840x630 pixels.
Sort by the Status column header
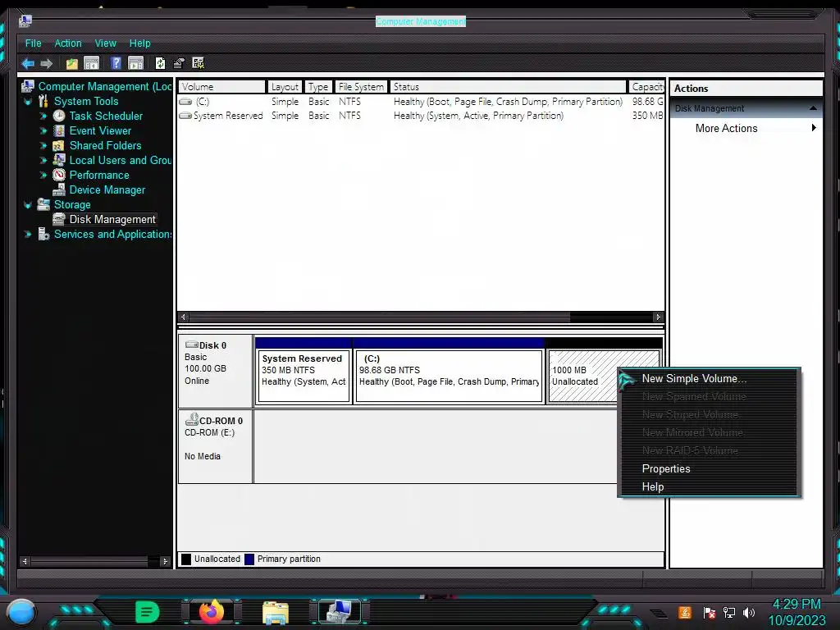508,87
